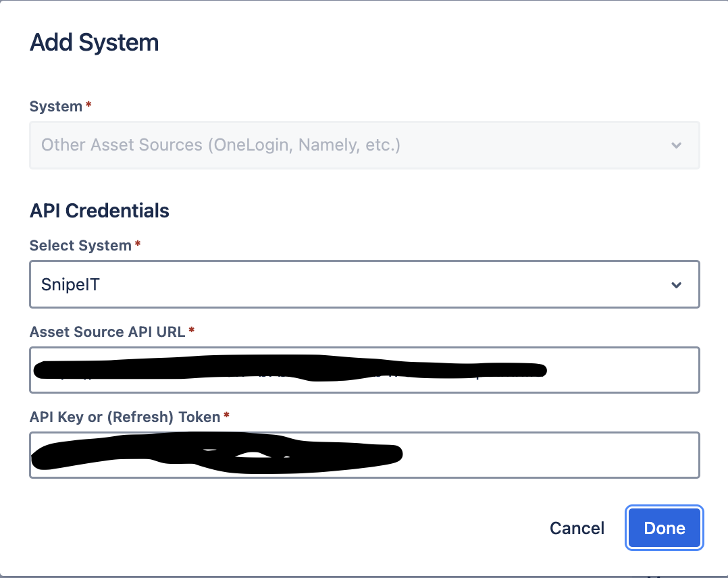728x578 pixels.
Task: Click the blue Done button
Action: point(665,528)
